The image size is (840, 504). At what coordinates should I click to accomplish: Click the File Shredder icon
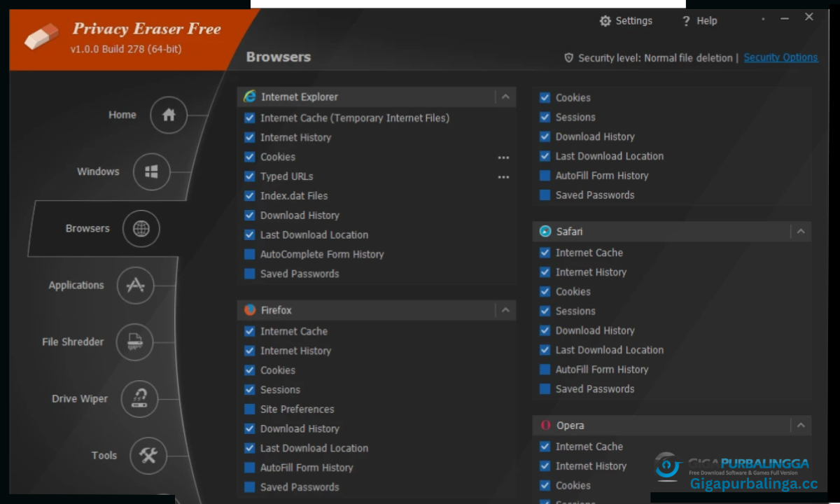pyautogui.click(x=134, y=342)
